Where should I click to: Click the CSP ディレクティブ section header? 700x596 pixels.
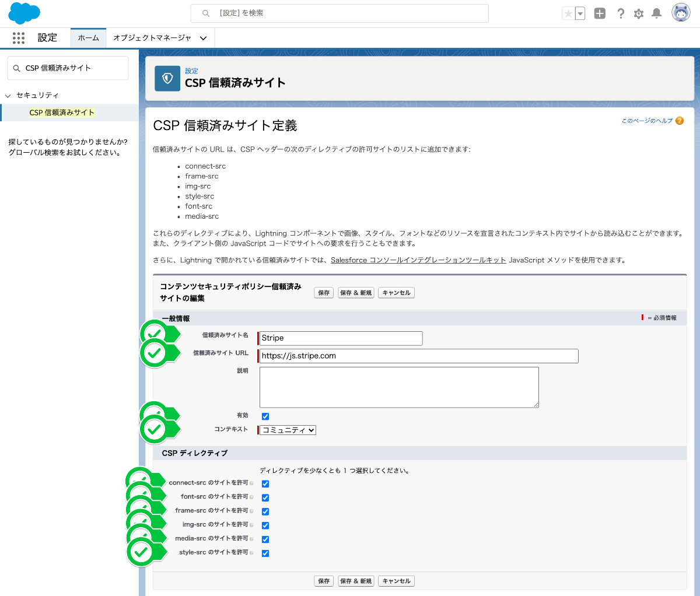[420, 453]
